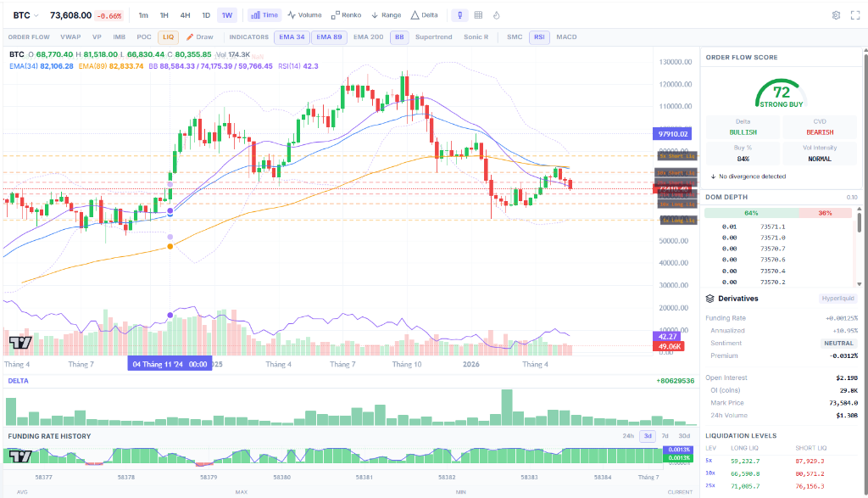The image size is (868, 498).
Task: Turn off the RSI indicator
Action: pyautogui.click(x=539, y=37)
